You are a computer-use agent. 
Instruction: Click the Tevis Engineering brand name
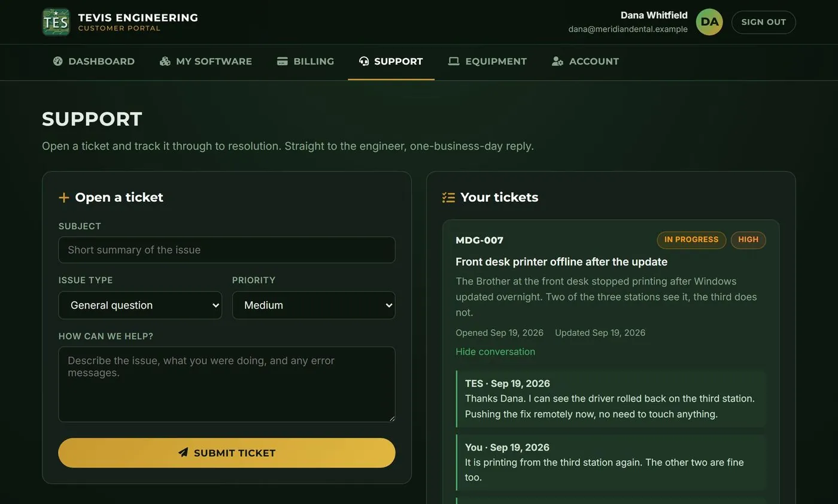[138, 17]
